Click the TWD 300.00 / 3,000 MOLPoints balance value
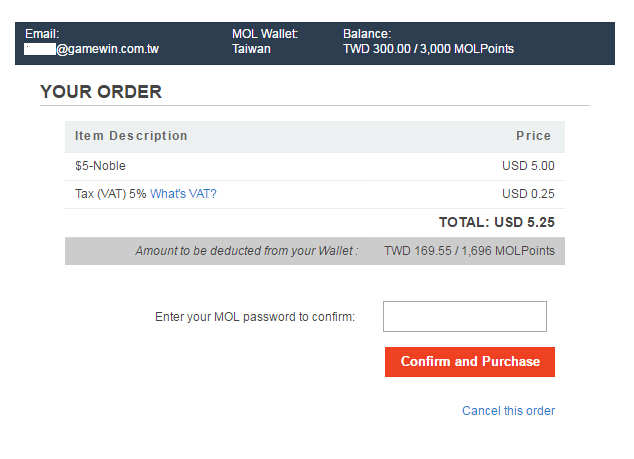 point(428,48)
